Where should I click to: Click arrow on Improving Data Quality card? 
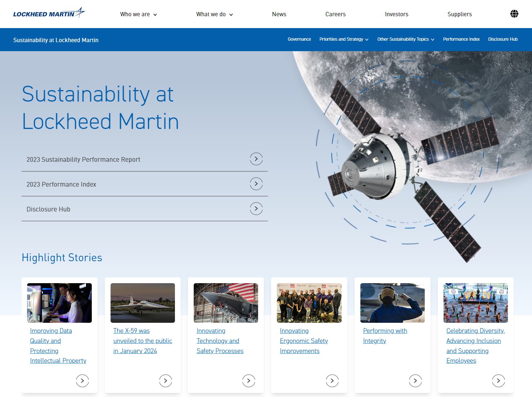coord(82,381)
